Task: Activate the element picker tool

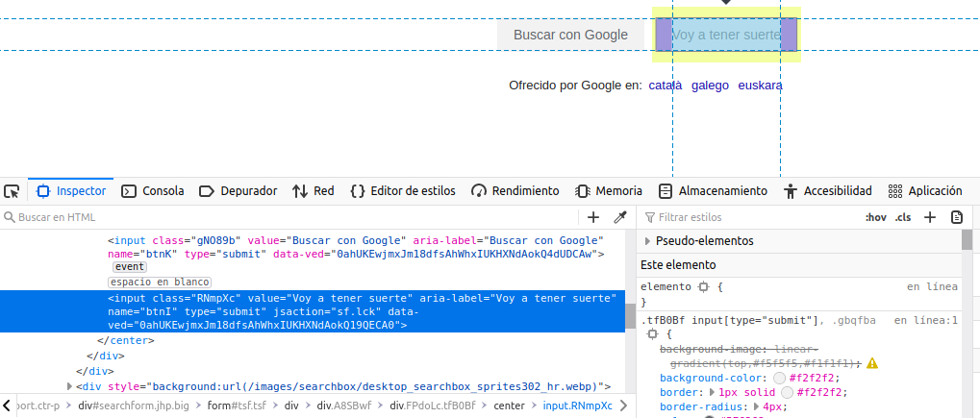Action: [12, 191]
